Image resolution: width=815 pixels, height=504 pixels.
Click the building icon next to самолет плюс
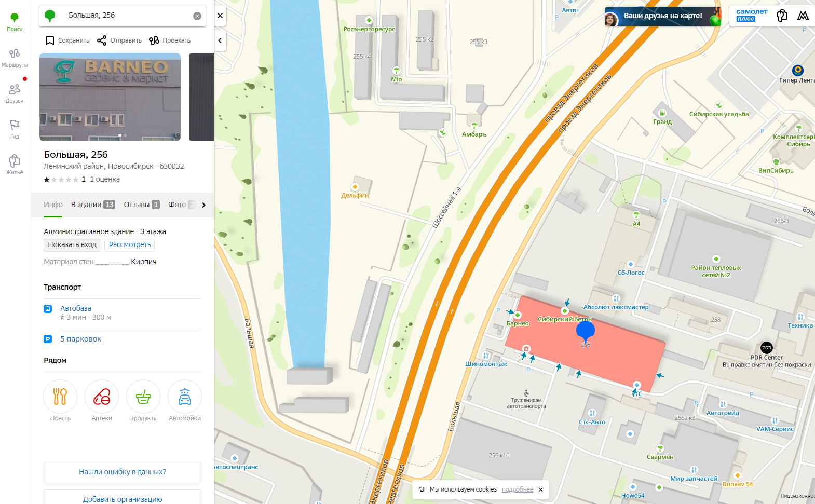click(x=782, y=16)
